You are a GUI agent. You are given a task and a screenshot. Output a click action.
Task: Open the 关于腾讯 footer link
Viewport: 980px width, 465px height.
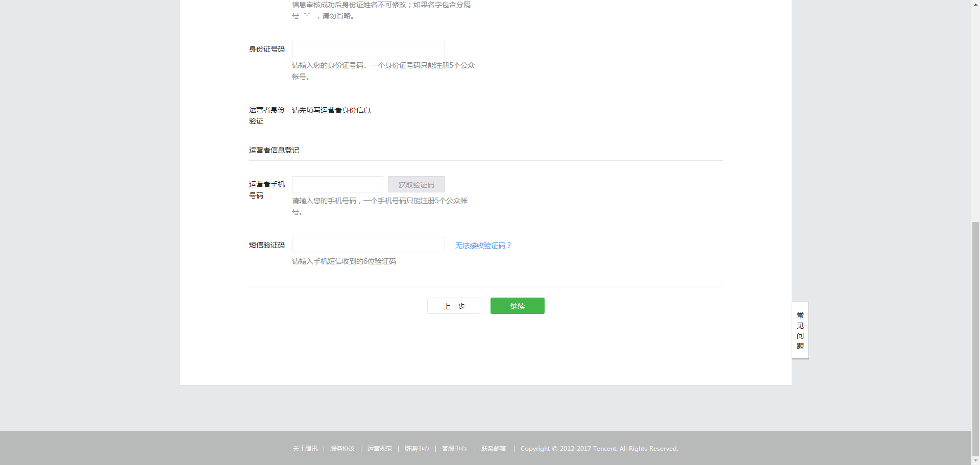tap(305, 448)
